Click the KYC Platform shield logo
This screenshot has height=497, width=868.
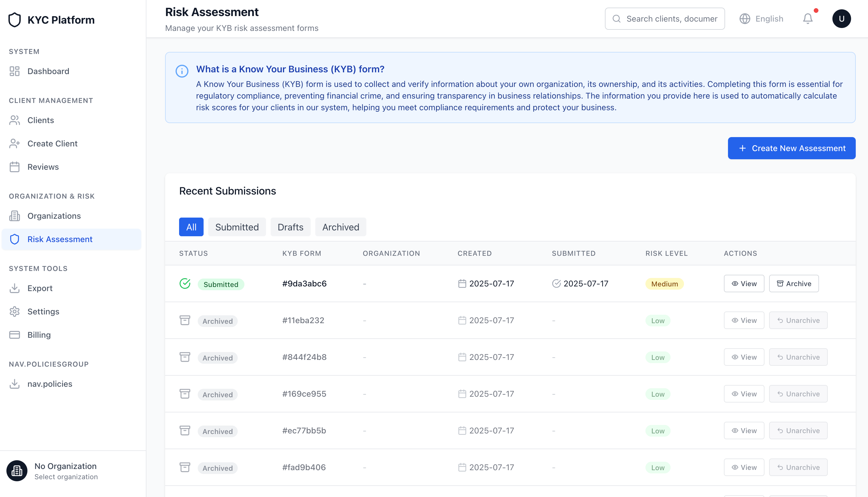pyautogui.click(x=14, y=20)
